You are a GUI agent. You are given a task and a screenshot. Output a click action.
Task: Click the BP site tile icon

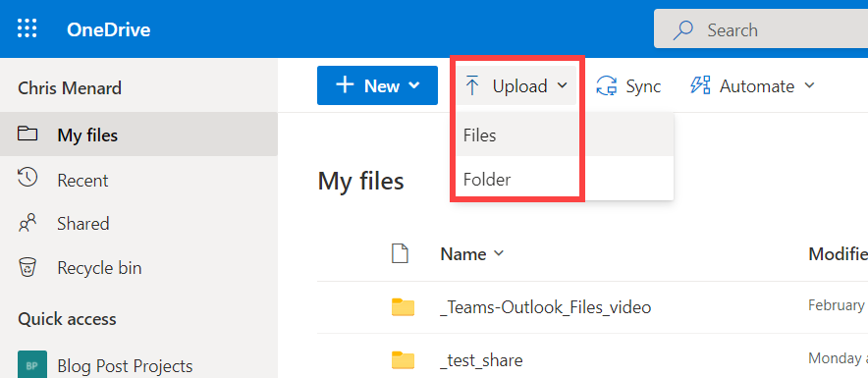point(32,364)
